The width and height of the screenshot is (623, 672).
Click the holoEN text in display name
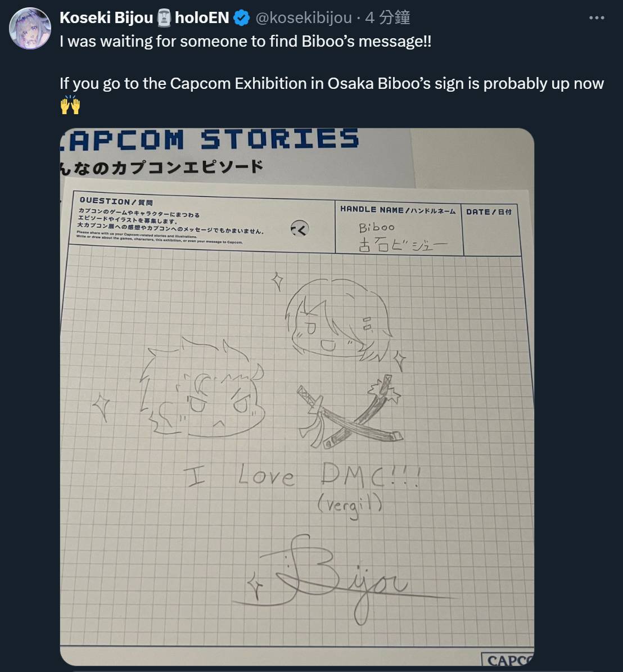(x=202, y=17)
